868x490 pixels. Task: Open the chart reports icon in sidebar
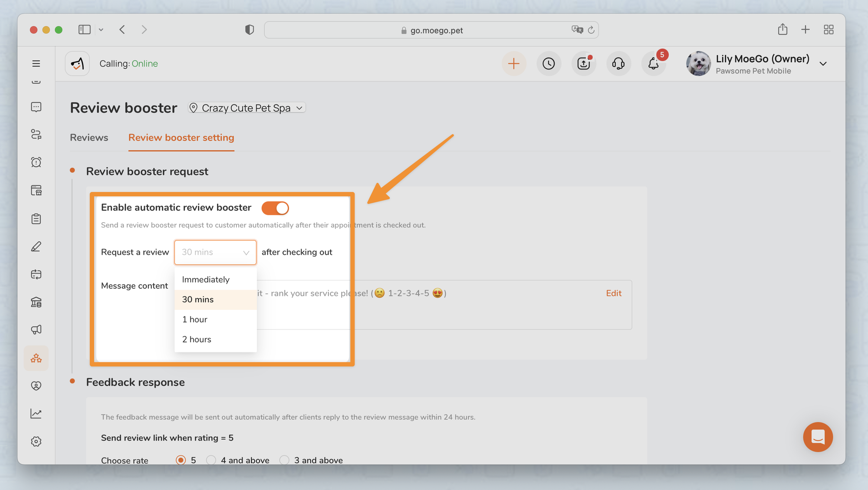[x=36, y=414]
